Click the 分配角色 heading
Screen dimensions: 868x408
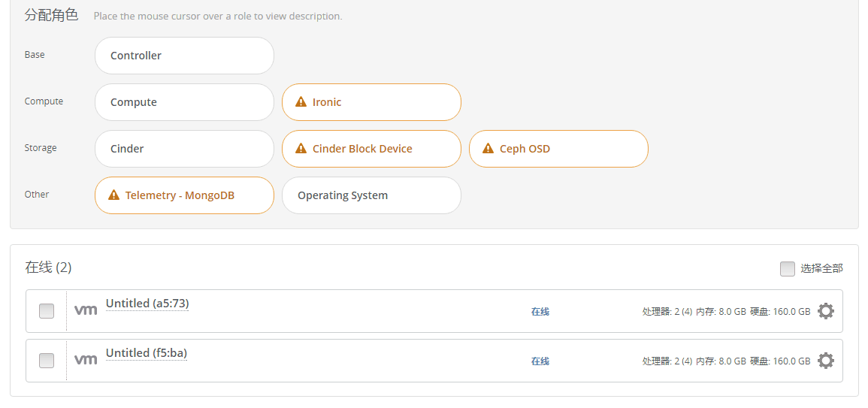coord(52,15)
